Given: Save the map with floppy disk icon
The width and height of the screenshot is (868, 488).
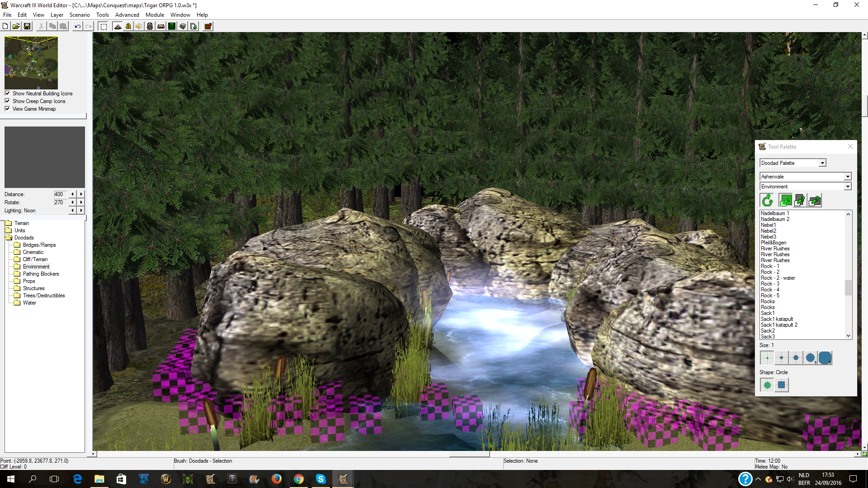Looking at the screenshot, I should point(27,26).
